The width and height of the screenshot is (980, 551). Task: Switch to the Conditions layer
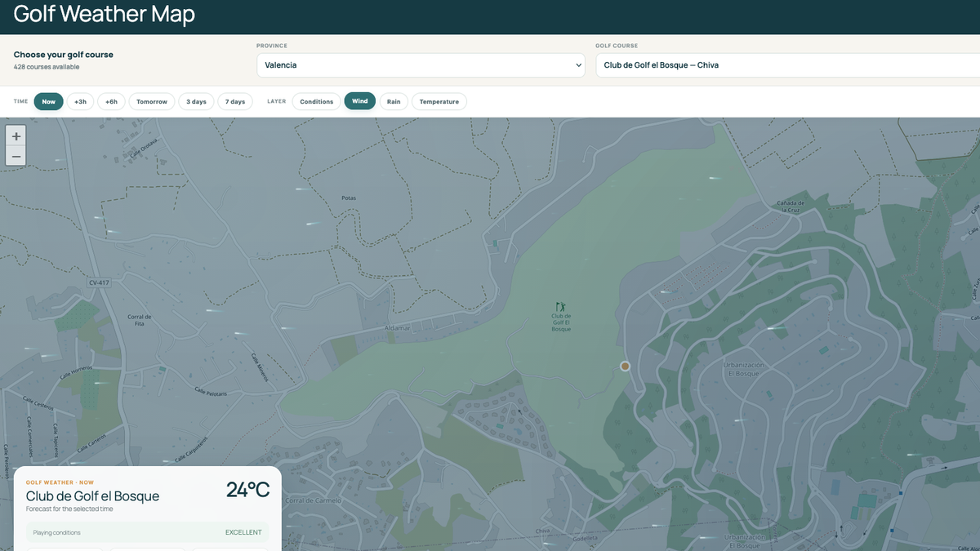pyautogui.click(x=317, y=101)
